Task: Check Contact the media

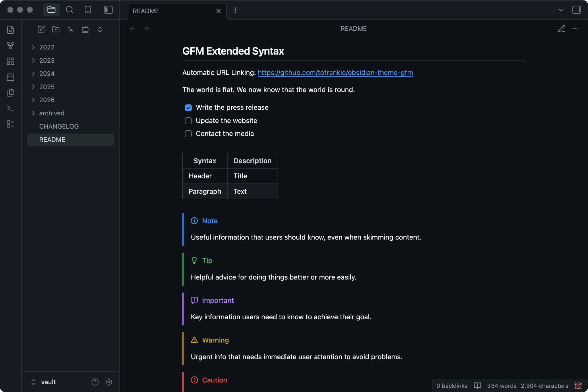Action: click(188, 134)
